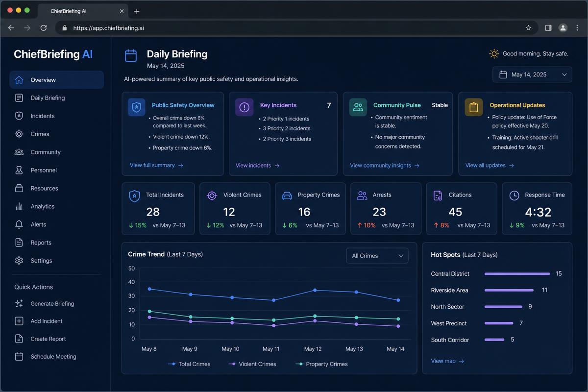Screen dimensions: 588x392
Task: Click the Generate Briefing sparkle icon
Action: click(x=19, y=304)
